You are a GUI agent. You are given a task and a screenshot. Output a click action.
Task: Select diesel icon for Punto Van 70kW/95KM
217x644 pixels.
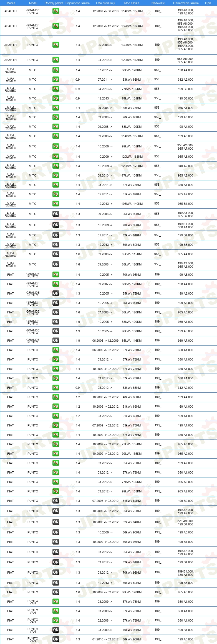tap(55, 630)
